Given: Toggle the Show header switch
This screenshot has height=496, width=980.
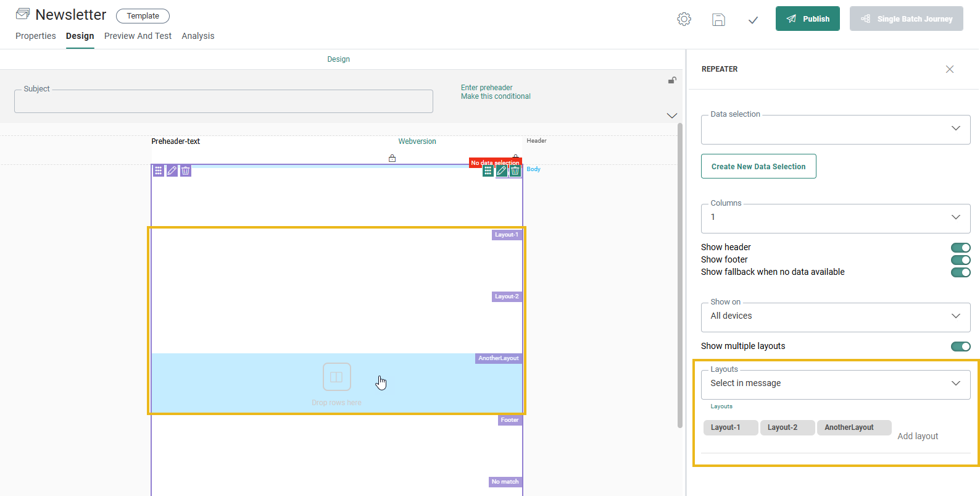Looking at the screenshot, I should pos(960,248).
